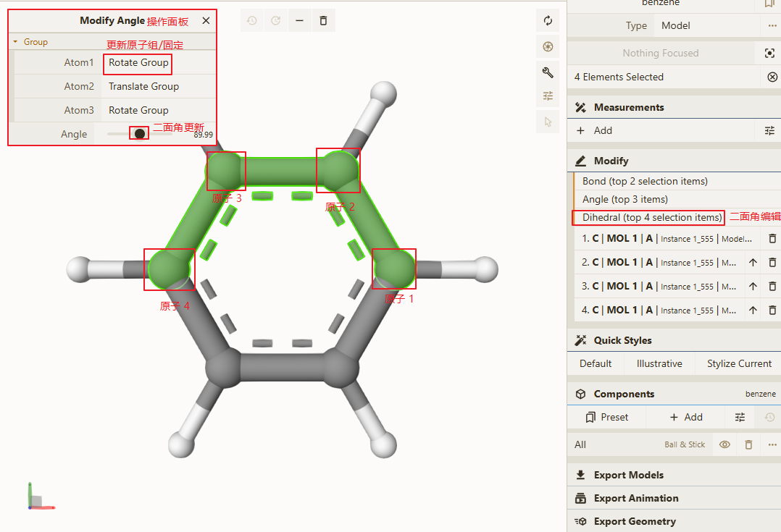Viewport: 781px width, 532px height.
Task: Open the screenshot/state snapshot icon
Action: (548, 47)
